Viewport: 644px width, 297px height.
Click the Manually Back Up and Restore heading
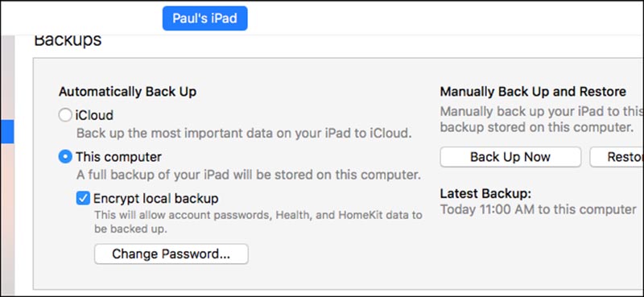[533, 92]
